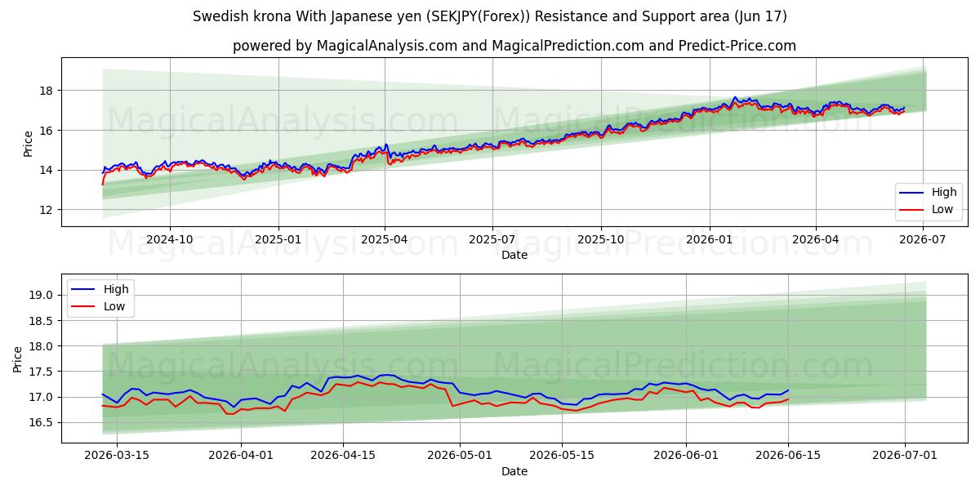980x490 pixels.
Task: Click the 2026-04-01 tick label on bottom chart
Action: coord(241,456)
